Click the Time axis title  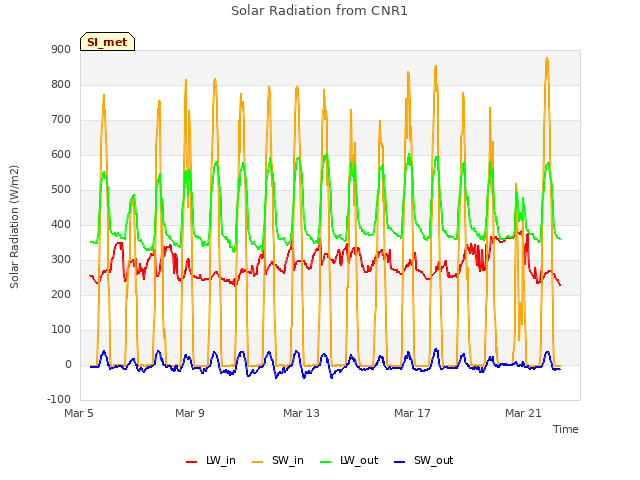click(x=566, y=429)
